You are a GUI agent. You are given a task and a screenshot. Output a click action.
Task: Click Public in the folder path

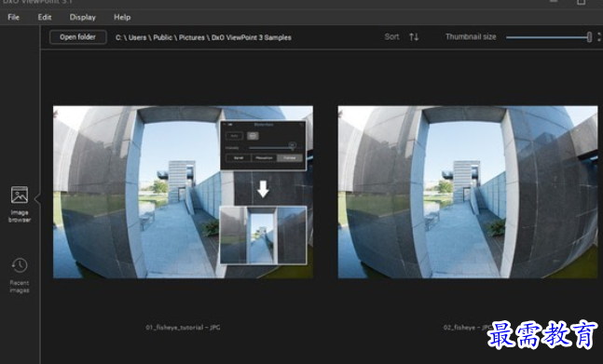click(163, 37)
